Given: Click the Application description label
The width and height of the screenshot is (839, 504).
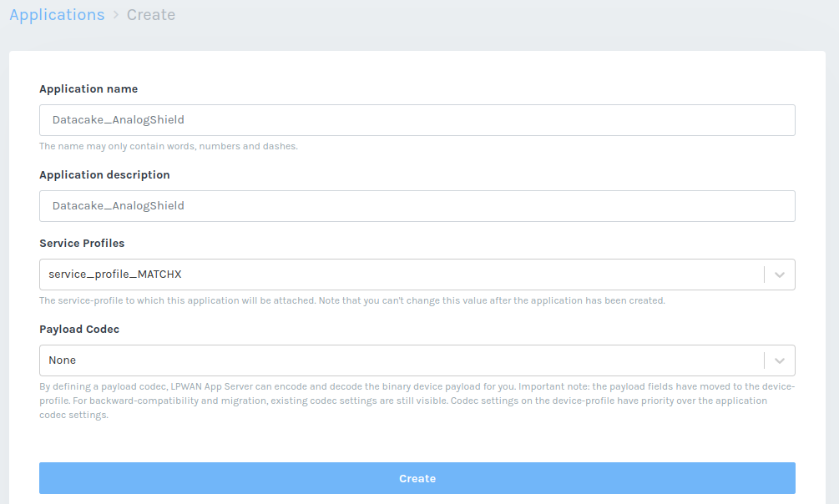Looking at the screenshot, I should pyautogui.click(x=104, y=175).
